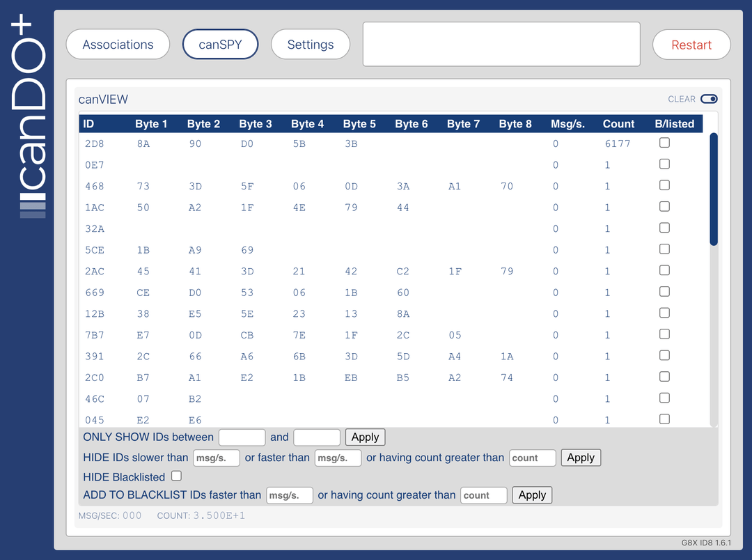752x560 pixels.
Task: Focus the upper ID range field after 'and'
Action: coord(317,437)
